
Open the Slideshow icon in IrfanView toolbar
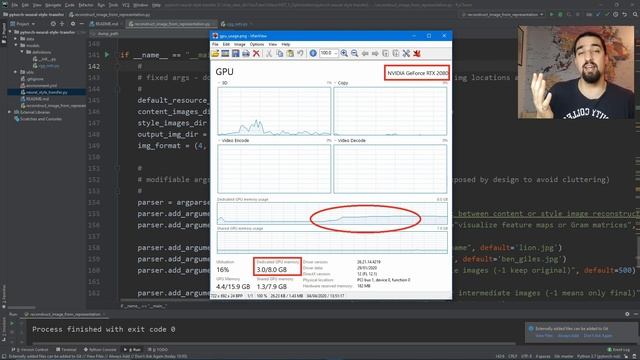(x=225, y=53)
